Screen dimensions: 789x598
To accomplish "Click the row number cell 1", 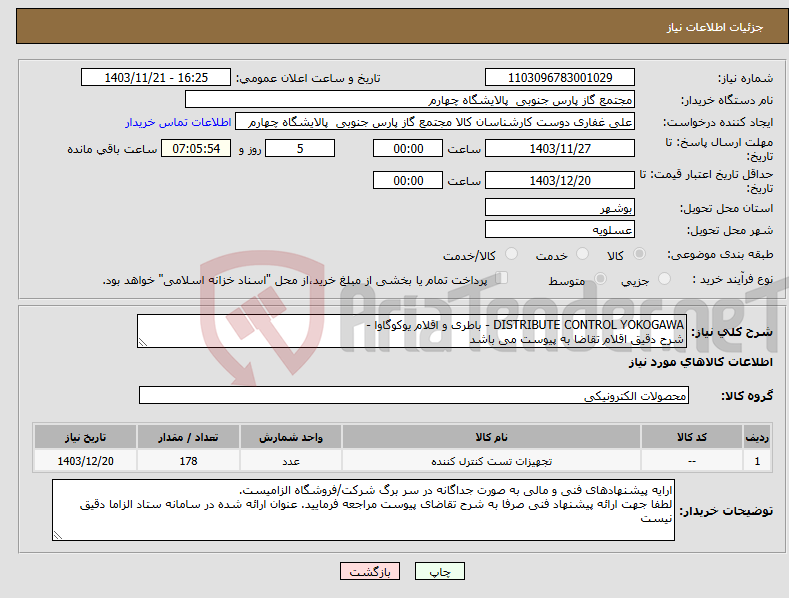I will tap(757, 461).
